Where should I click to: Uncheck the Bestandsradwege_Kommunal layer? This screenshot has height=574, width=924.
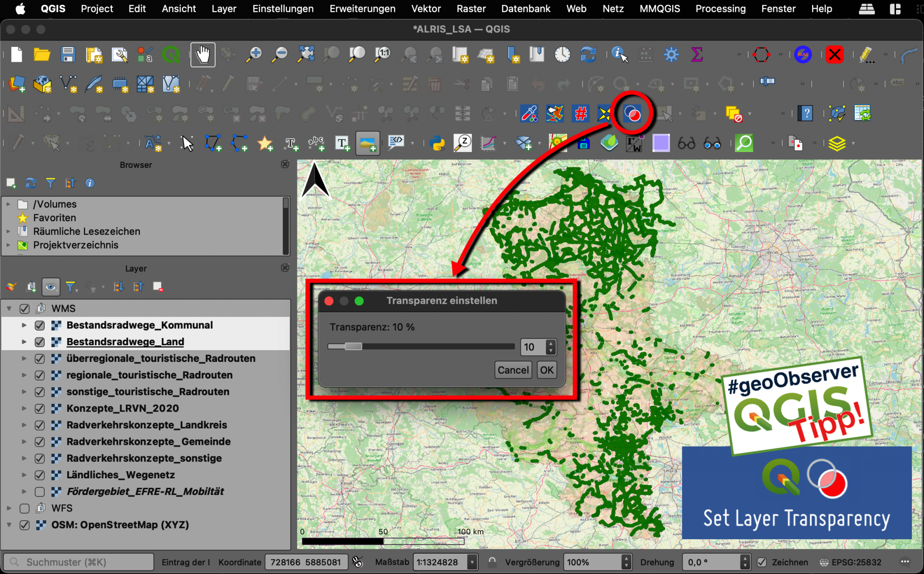pyautogui.click(x=40, y=325)
